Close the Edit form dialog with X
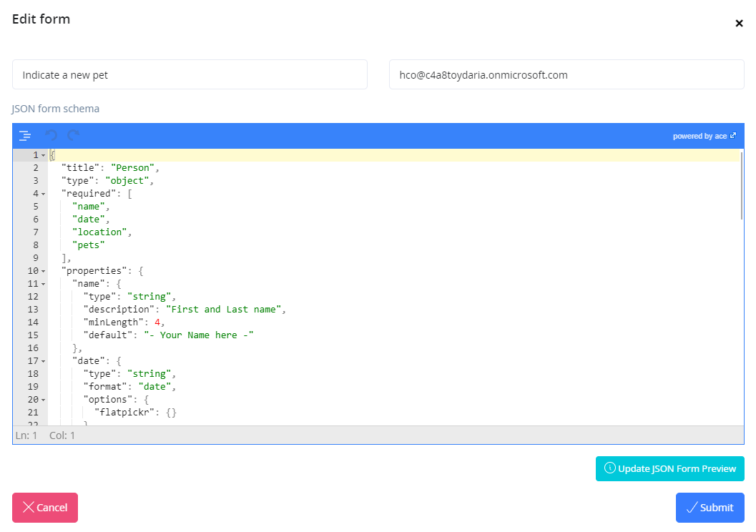This screenshot has width=756, height=532. pyautogui.click(x=739, y=24)
